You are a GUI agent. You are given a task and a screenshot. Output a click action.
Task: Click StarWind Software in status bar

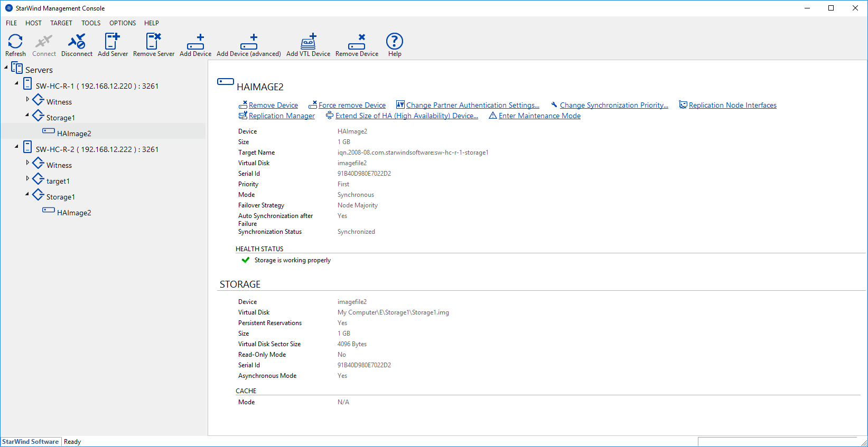pos(31,442)
